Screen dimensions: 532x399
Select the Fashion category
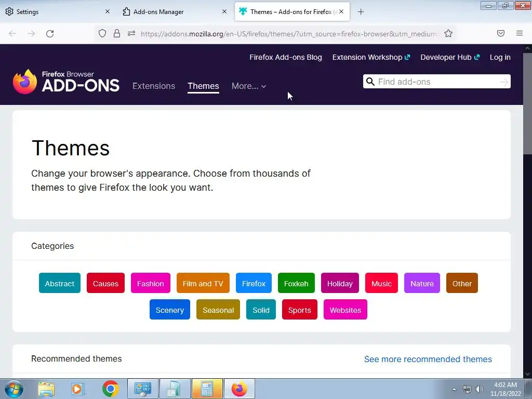[151, 283]
